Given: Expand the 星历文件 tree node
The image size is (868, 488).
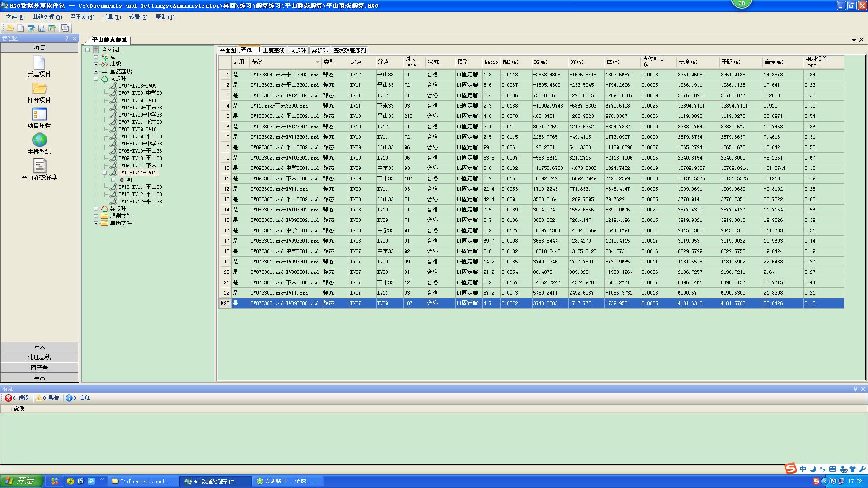Looking at the screenshot, I should point(96,223).
